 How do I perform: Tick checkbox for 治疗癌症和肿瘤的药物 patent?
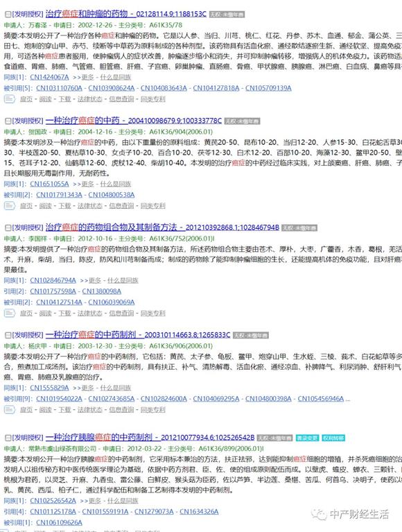pos(8,15)
